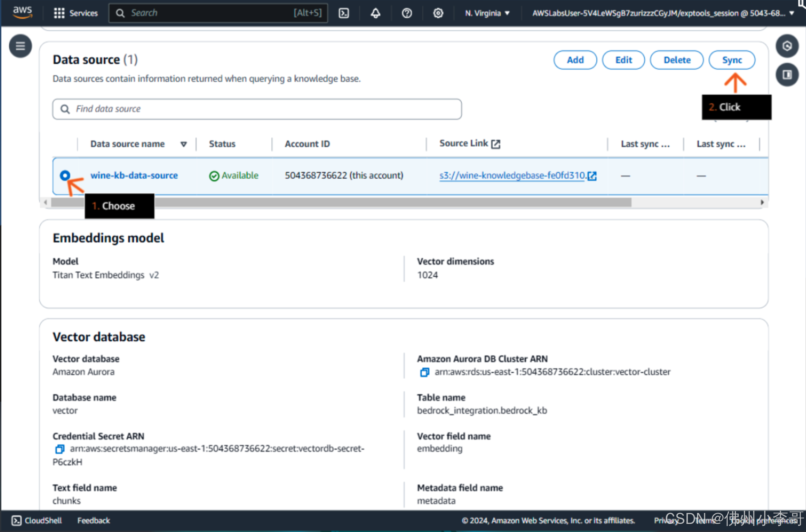Focus the Find data source field
This screenshot has height=532, width=806.
pyautogui.click(x=257, y=109)
